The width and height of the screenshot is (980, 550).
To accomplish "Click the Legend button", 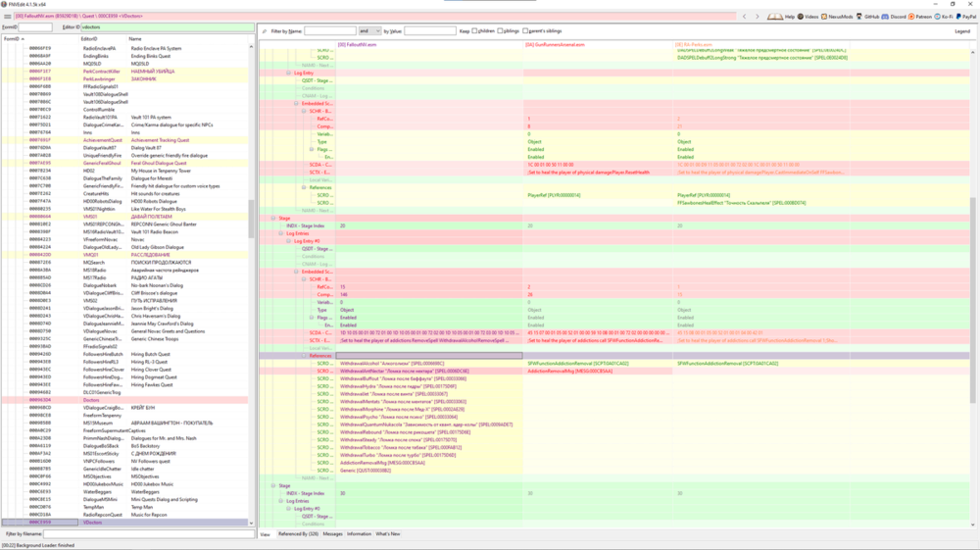I will click(962, 30).
